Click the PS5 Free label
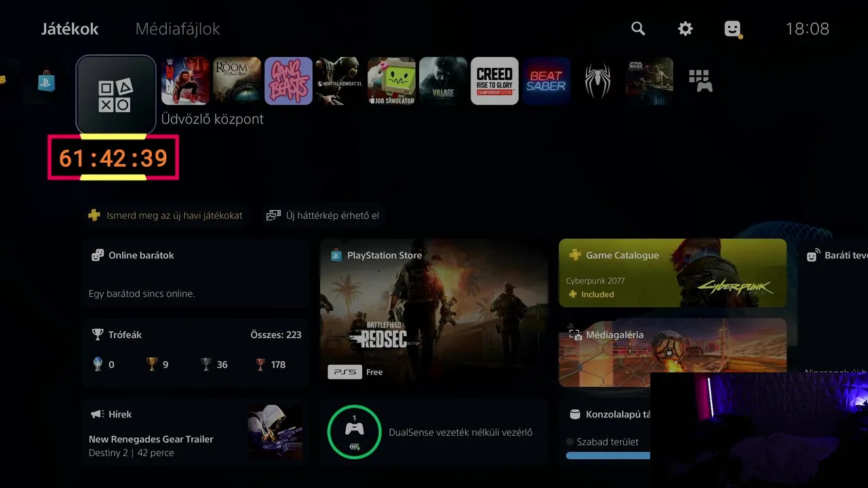Viewport: 868px width, 488px height. point(355,372)
